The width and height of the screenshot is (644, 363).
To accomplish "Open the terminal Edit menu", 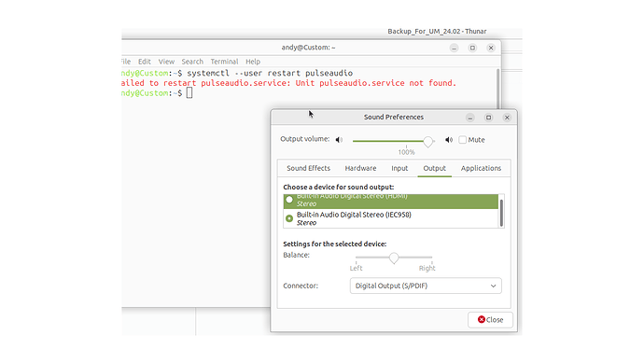I will (x=144, y=62).
